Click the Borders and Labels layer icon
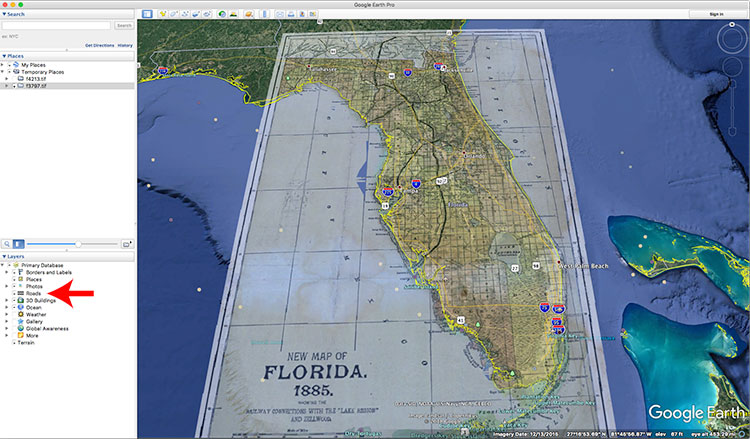 pyautogui.click(x=21, y=272)
